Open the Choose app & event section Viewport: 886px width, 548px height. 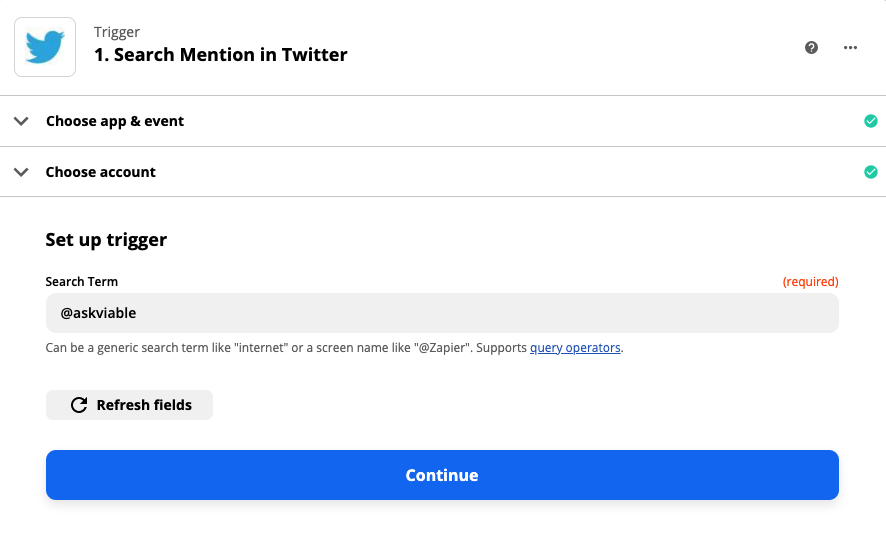tap(443, 121)
